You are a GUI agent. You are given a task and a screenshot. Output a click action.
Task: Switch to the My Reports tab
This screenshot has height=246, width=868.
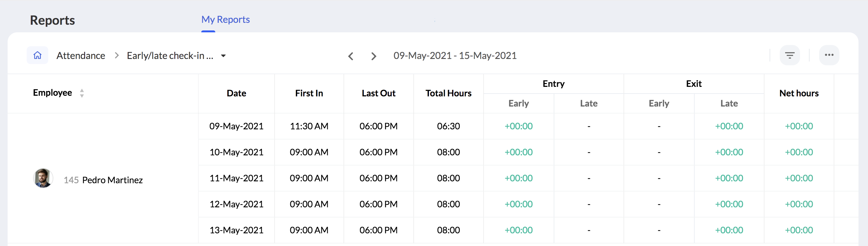tap(225, 20)
